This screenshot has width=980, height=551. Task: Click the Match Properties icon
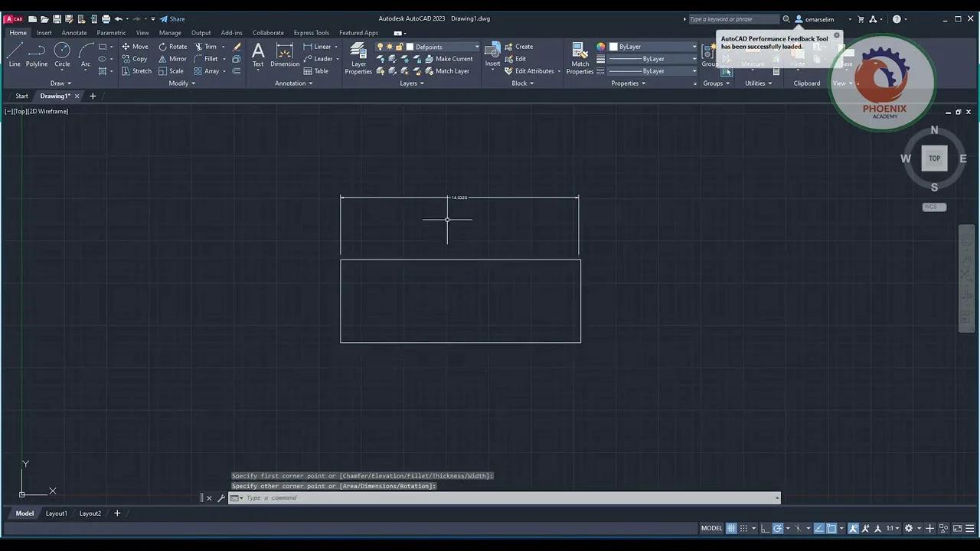click(580, 58)
